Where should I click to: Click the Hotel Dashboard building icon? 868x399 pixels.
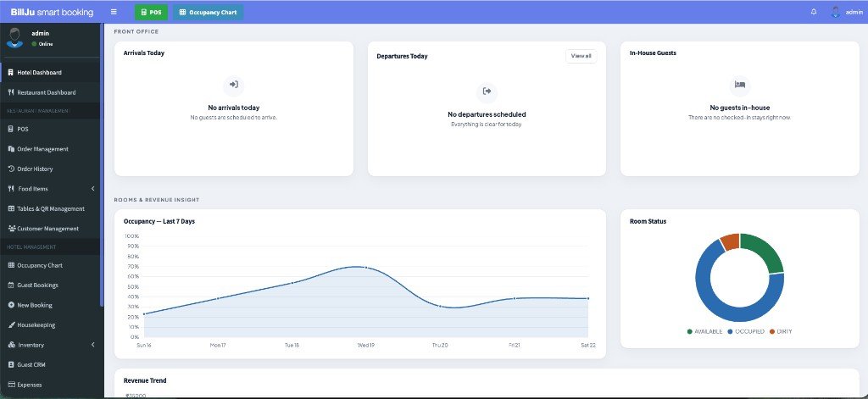point(10,73)
